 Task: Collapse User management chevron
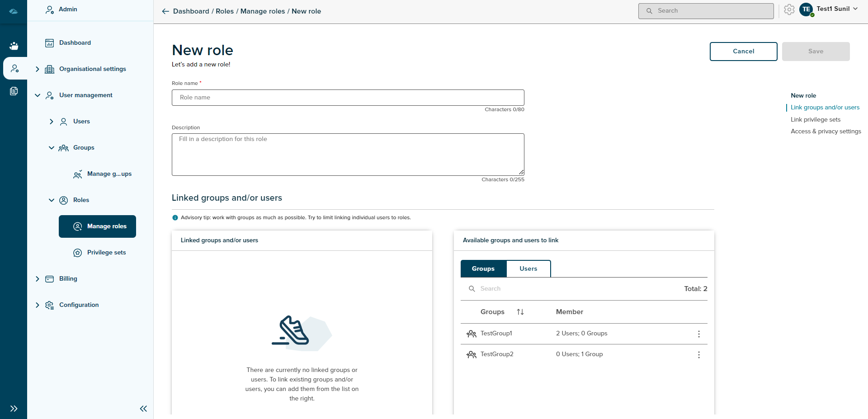click(38, 95)
